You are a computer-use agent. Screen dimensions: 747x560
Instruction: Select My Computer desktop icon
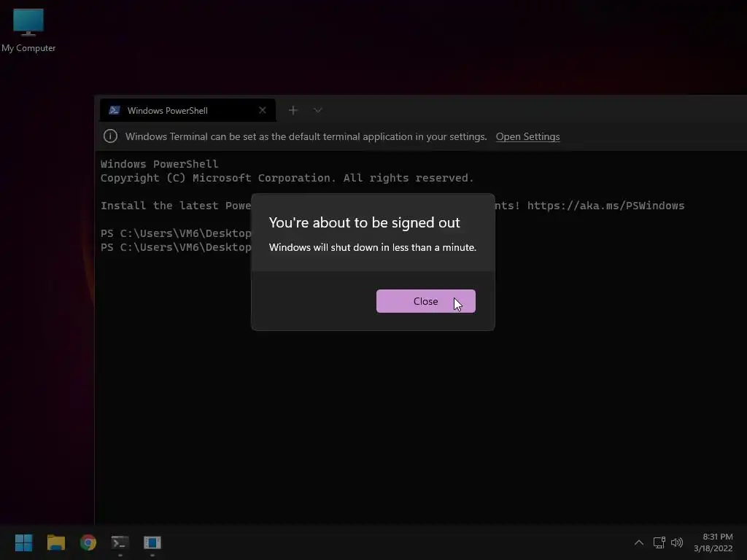[28, 31]
